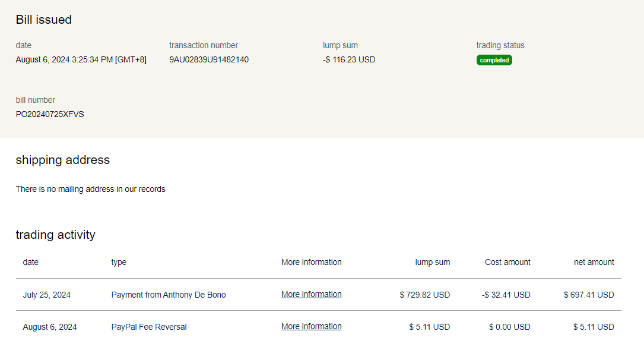Screen dimensions: 644x341
Task: Click the type column header
Action: (119, 262)
